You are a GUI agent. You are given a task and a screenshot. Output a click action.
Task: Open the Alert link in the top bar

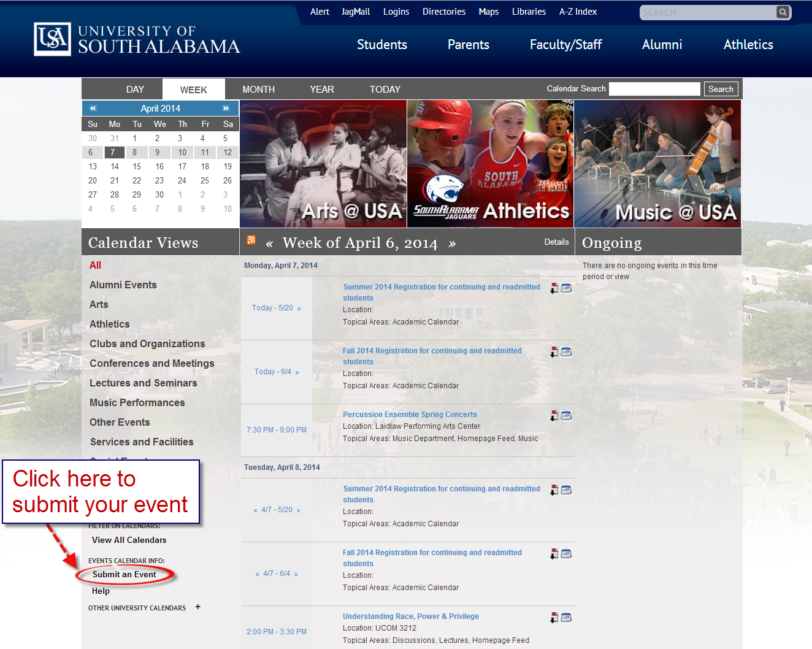click(x=320, y=12)
